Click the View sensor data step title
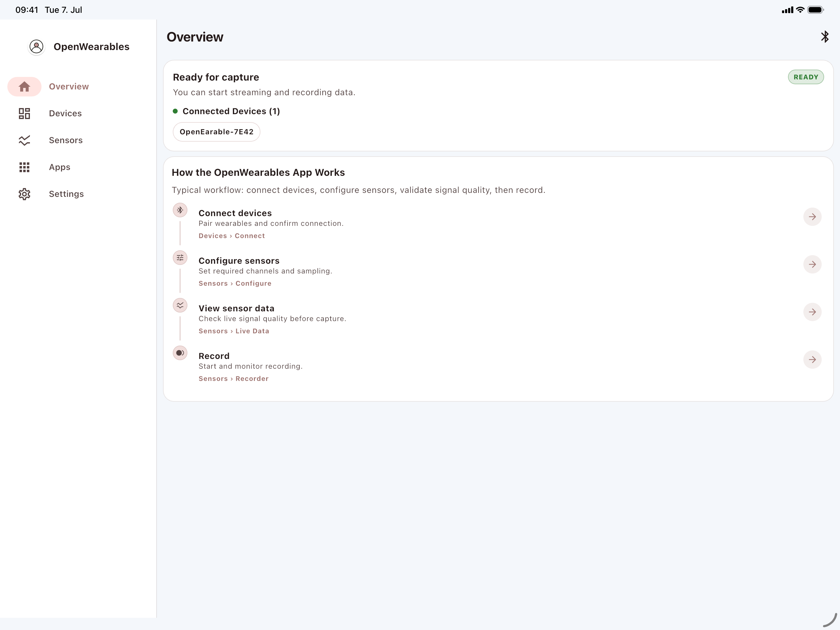The height and width of the screenshot is (630, 840). 236,308
